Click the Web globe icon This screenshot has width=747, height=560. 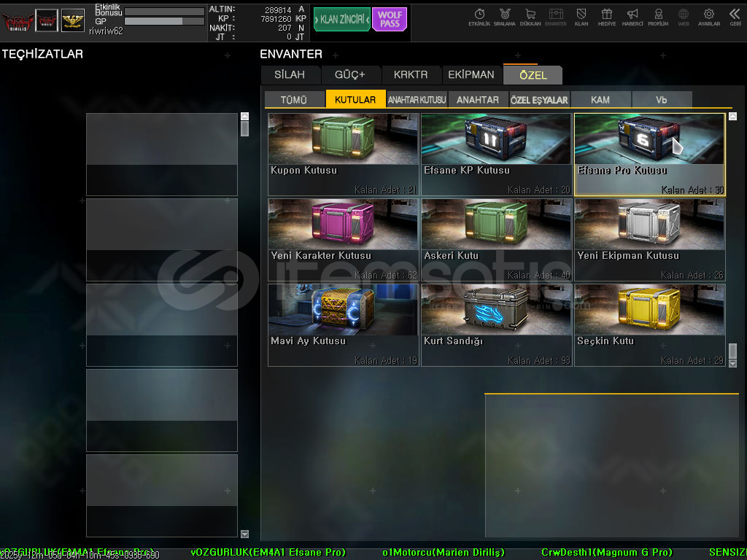[683, 17]
